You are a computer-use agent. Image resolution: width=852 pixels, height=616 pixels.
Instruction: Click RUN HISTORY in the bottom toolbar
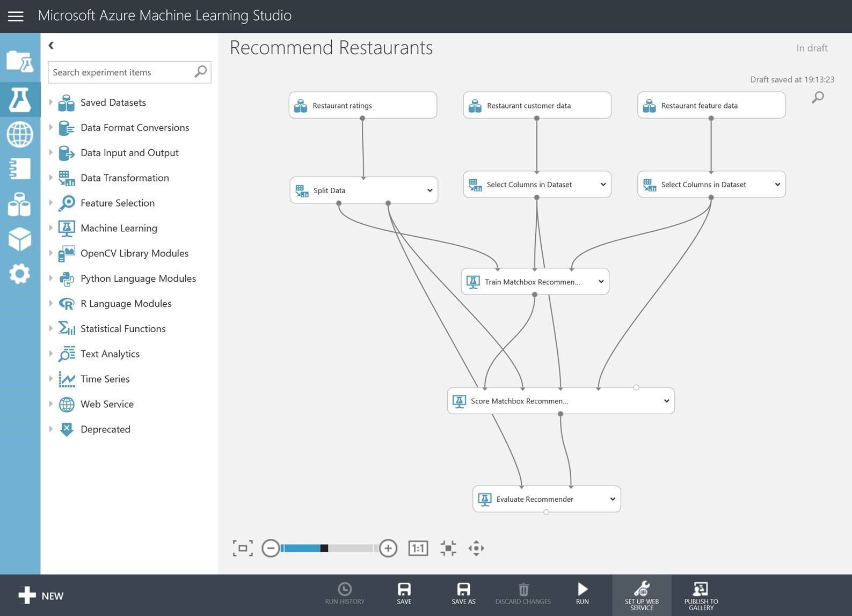pos(345,595)
